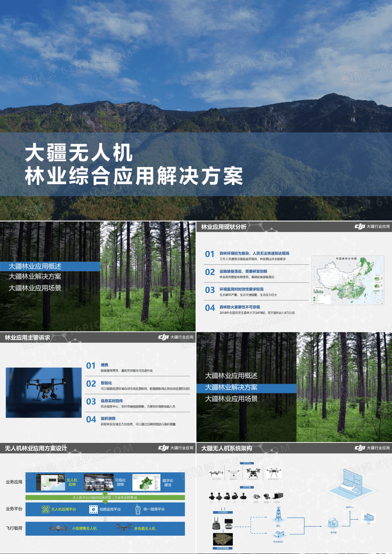Click 大疆林业应用场景 on the overview section slide
392x554 pixels.
[x=35, y=288]
